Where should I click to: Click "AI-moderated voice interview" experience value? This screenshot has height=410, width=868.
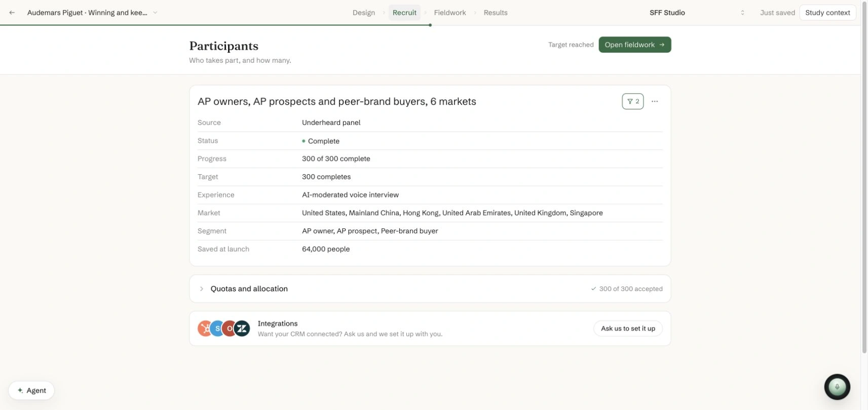coord(350,195)
